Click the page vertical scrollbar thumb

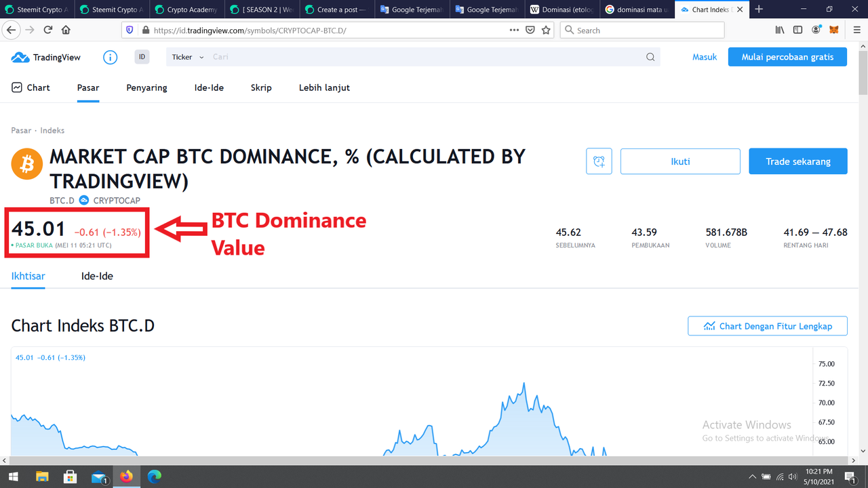coord(863,71)
